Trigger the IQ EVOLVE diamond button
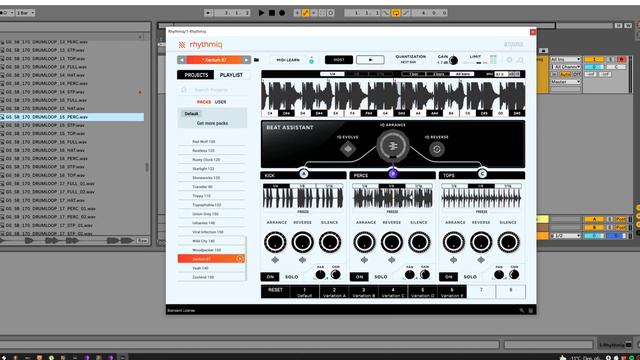Screen dimensions: 640x360 click(348, 149)
